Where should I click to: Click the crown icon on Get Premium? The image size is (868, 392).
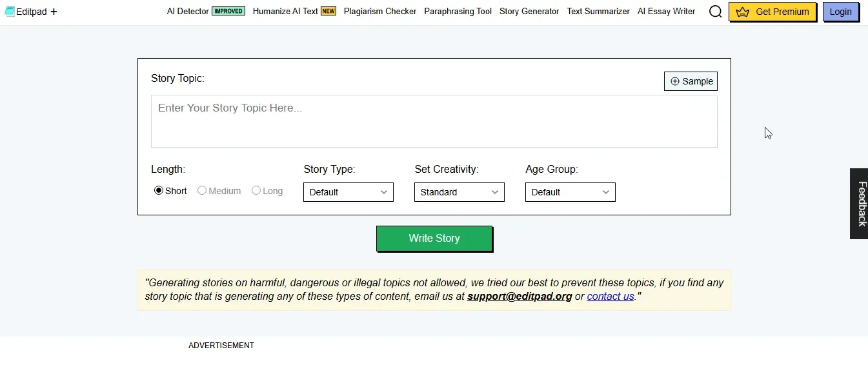coord(743,12)
